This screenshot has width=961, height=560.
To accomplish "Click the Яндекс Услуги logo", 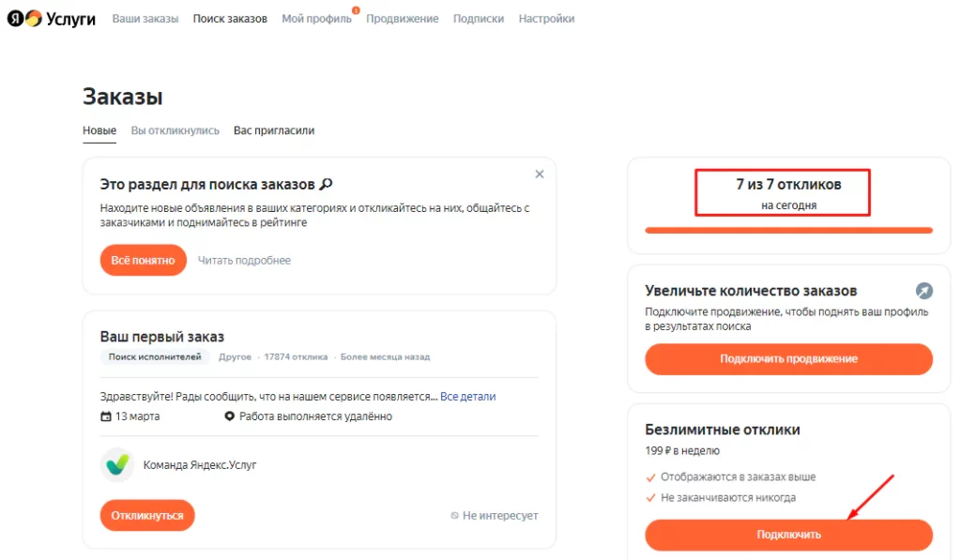I will coord(52,19).
